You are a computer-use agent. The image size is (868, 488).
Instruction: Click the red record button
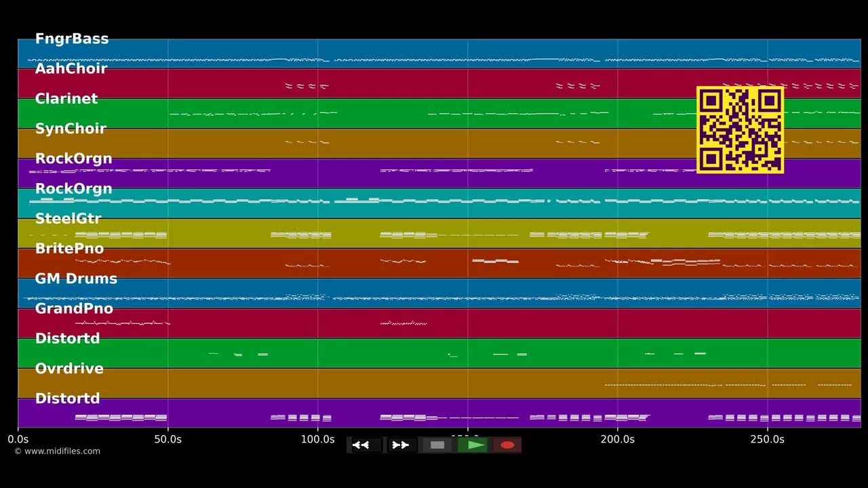(507, 445)
